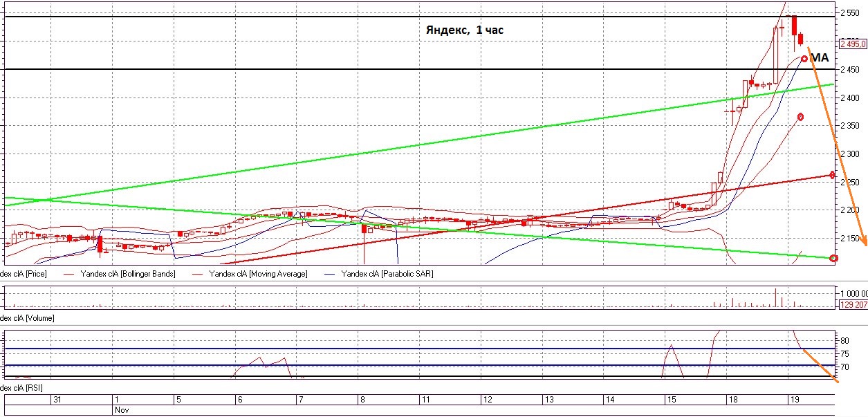The image size is (868, 417).
Task: Click date label 11 on time axis
Action: [x=426, y=400]
